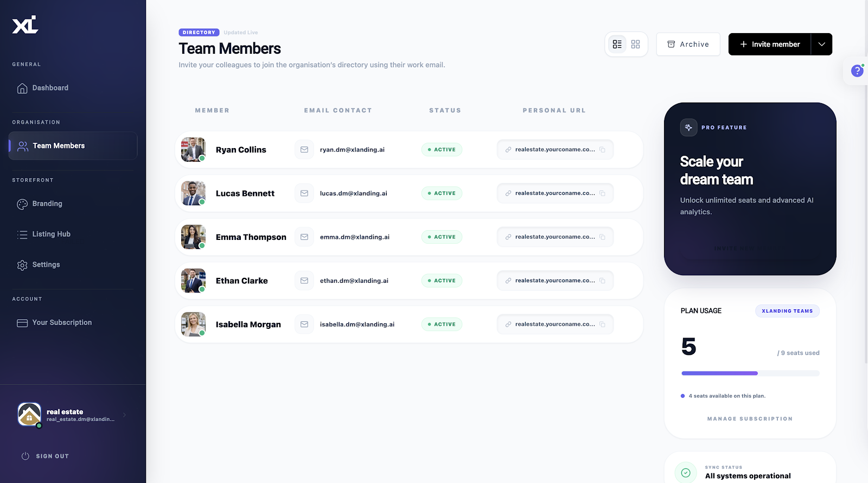Click the Emma Thompson name
The width and height of the screenshot is (868, 483).
(x=251, y=237)
